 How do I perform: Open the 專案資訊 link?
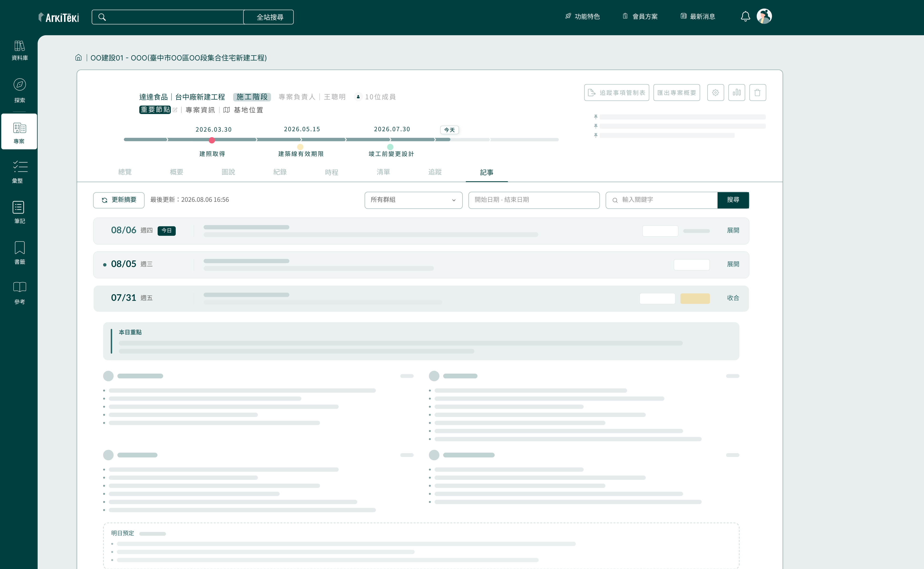200,110
